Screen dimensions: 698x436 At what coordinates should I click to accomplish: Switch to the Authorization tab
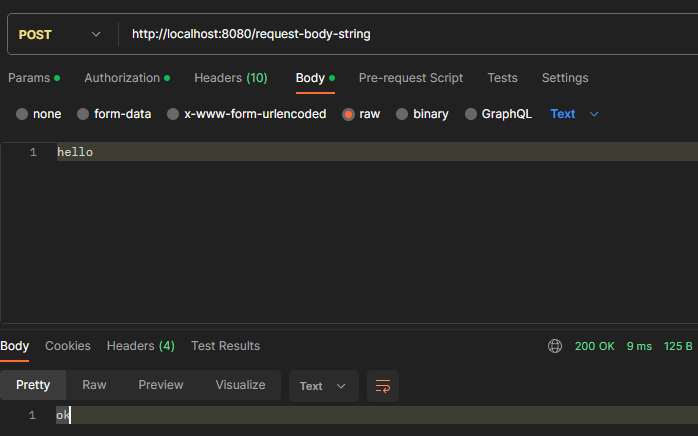tap(127, 78)
